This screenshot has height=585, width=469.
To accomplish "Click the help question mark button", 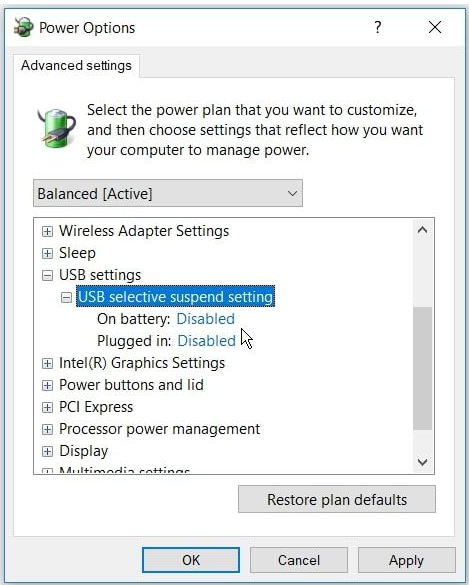I will (378, 27).
